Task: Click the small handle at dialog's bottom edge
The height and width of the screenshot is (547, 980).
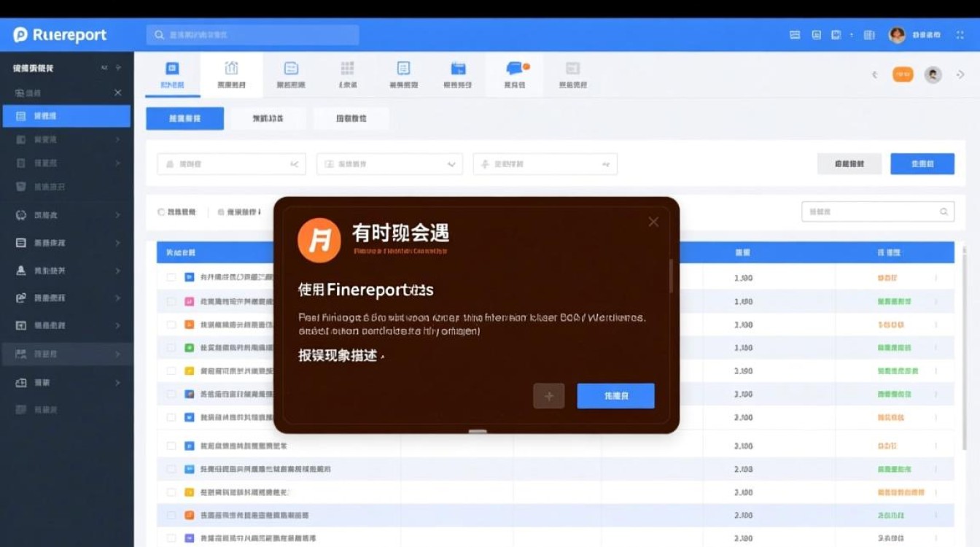Action: click(478, 431)
